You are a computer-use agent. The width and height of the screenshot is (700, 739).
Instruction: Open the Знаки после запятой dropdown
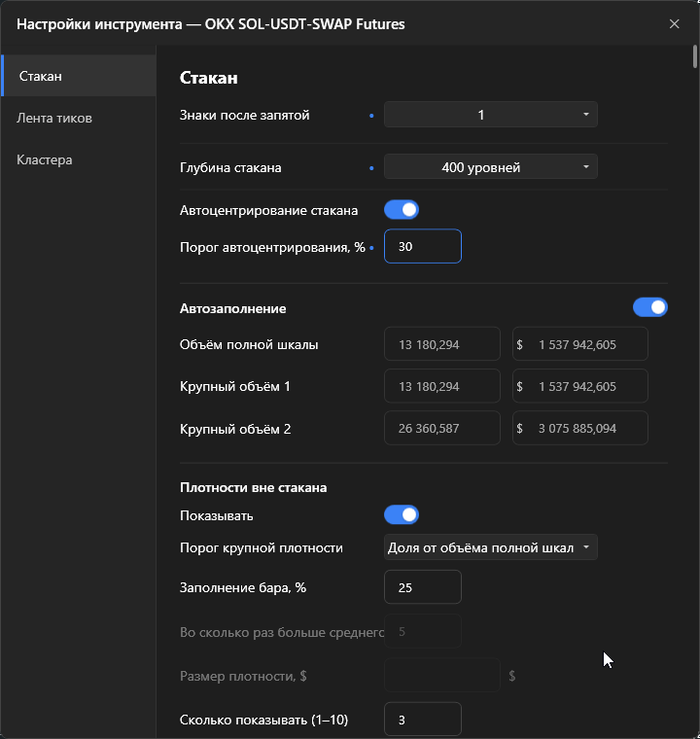click(491, 115)
